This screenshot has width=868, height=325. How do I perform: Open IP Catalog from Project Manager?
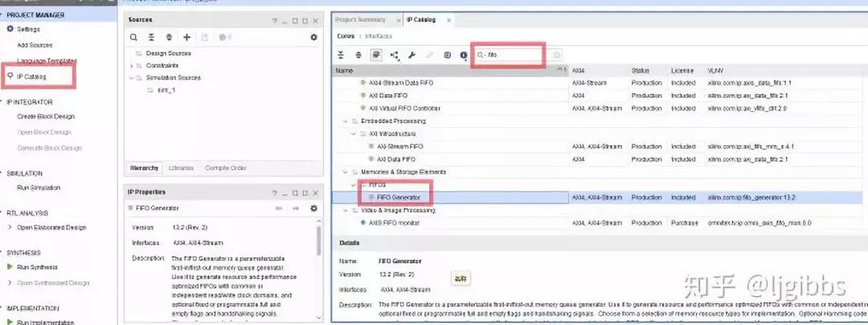click(x=32, y=76)
